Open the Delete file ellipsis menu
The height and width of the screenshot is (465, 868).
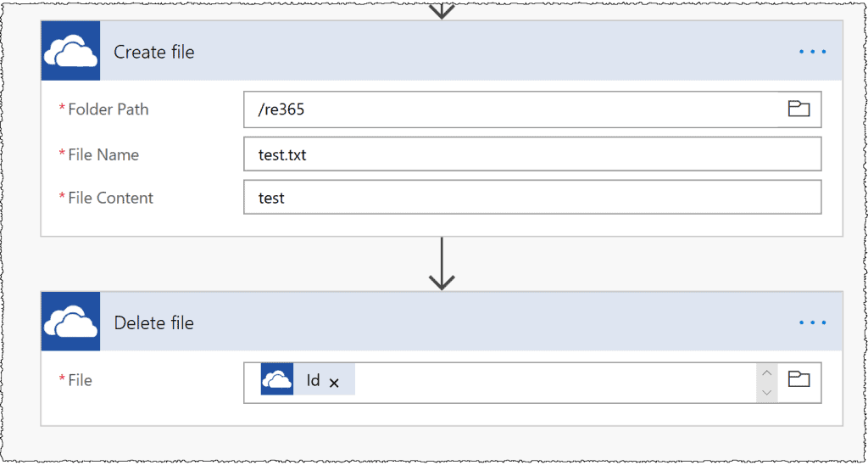pyautogui.click(x=813, y=322)
